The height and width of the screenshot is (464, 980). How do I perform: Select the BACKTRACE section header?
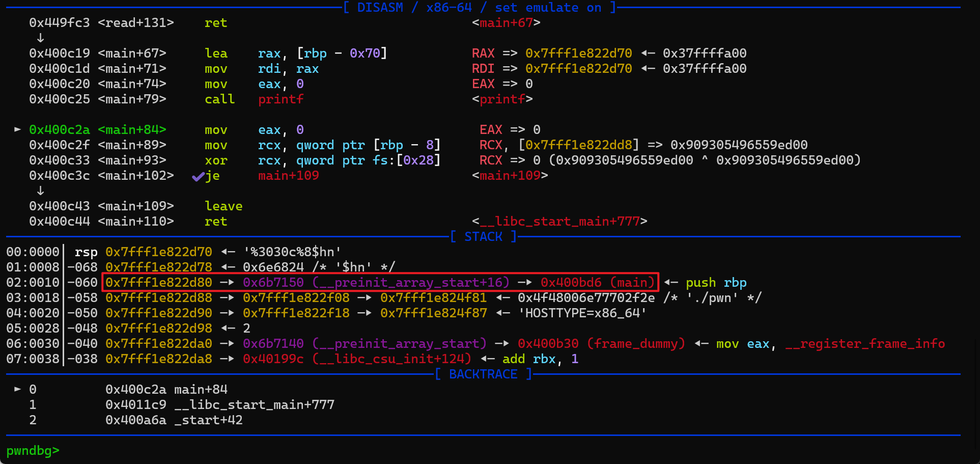(x=483, y=374)
